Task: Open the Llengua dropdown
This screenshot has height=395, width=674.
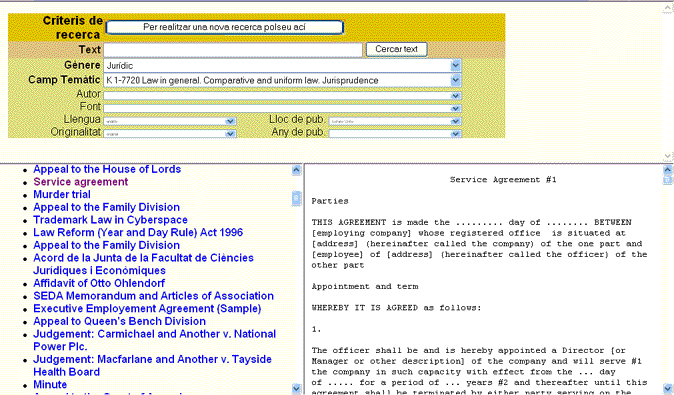Action: click(170, 121)
